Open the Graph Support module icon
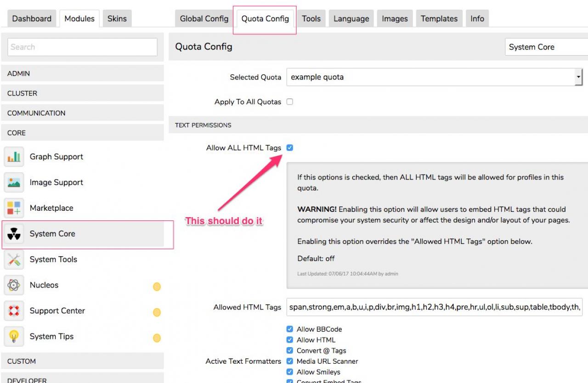This screenshot has width=588, height=383. (14, 157)
